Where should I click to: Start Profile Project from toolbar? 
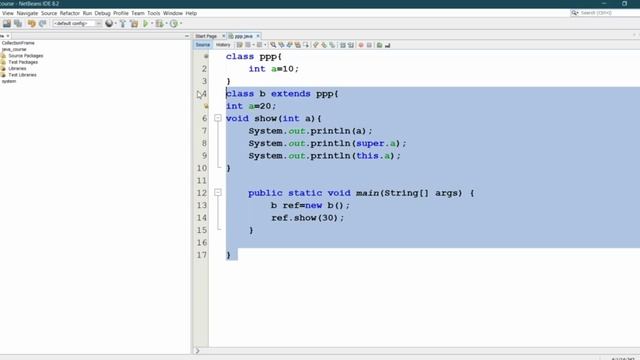click(174, 24)
